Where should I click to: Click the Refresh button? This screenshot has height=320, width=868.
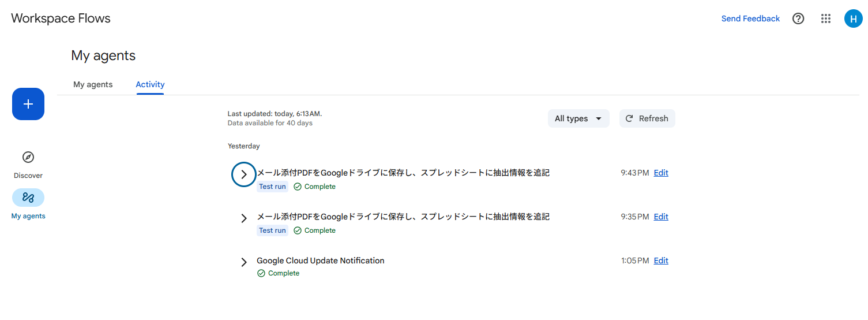pyautogui.click(x=647, y=118)
